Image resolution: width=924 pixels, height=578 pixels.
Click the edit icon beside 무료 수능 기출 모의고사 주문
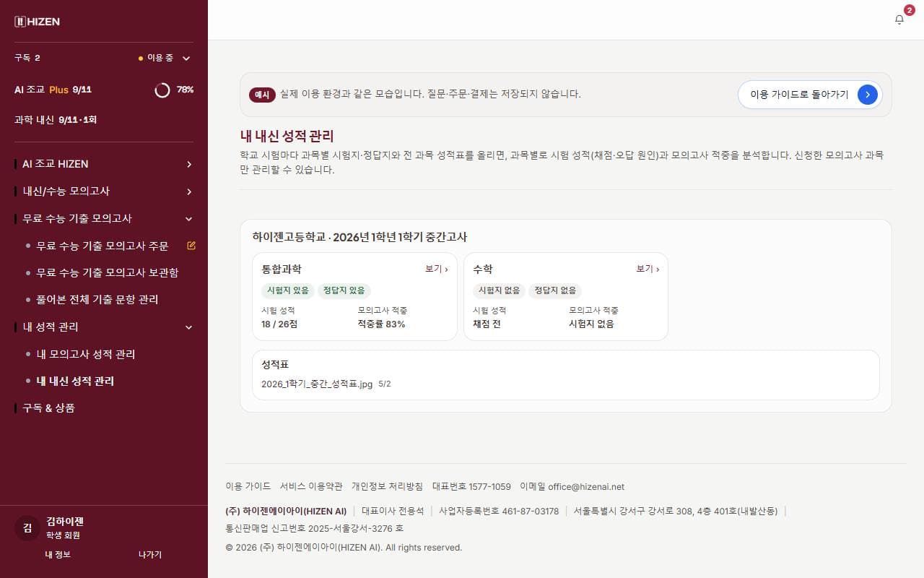[x=191, y=246]
